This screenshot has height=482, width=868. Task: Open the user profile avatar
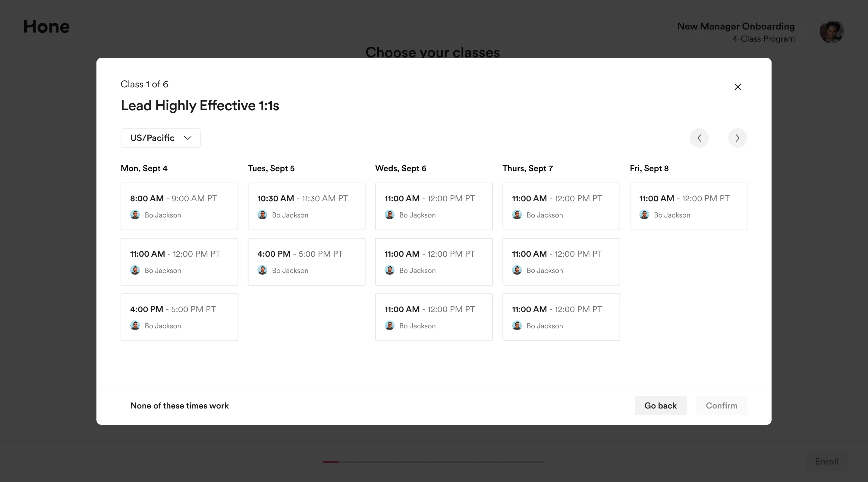click(x=831, y=31)
